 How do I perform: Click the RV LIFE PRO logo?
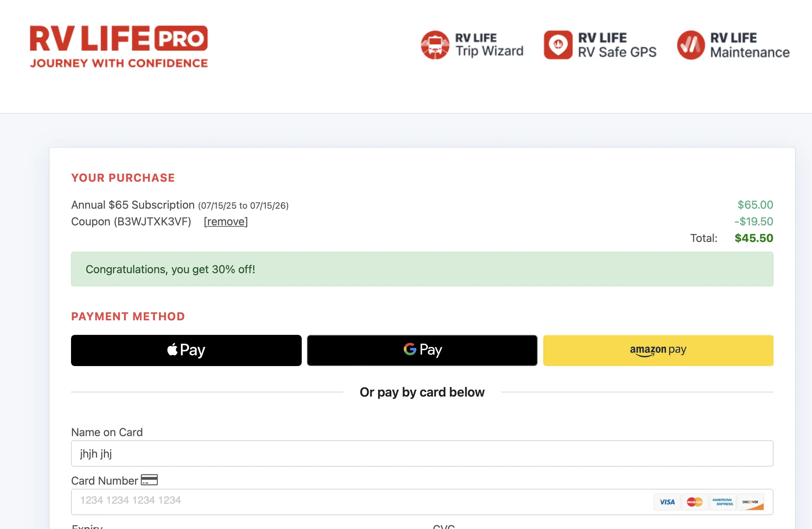coord(118,46)
